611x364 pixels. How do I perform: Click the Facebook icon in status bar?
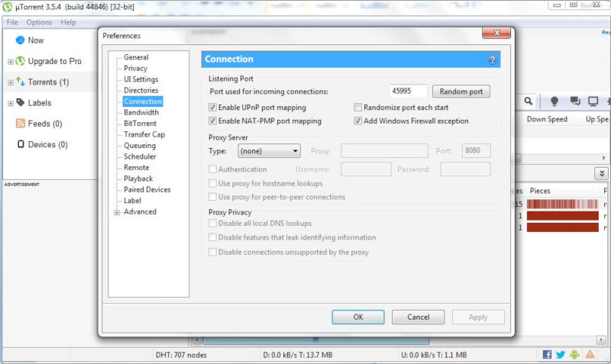[547, 354]
